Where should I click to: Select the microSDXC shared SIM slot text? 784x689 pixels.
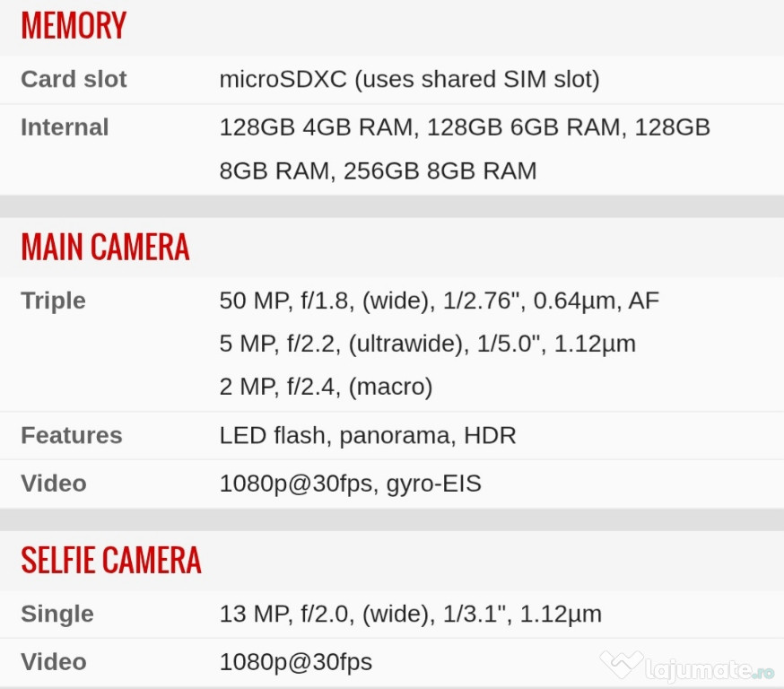410,80
